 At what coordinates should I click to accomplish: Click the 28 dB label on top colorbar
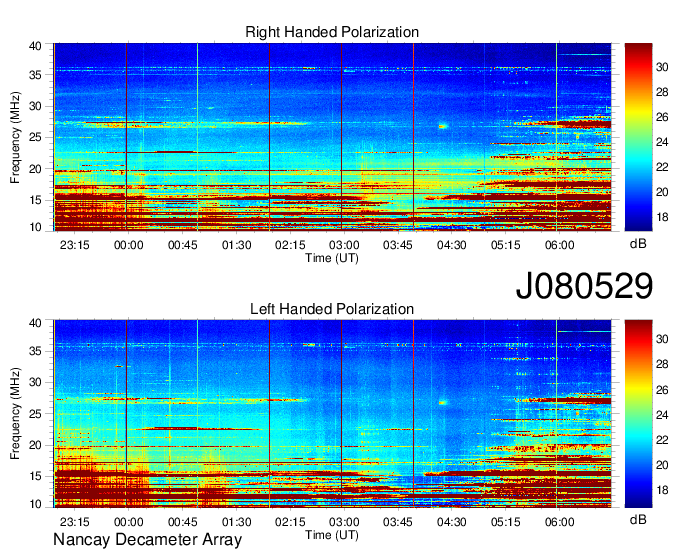pos(662,92)
